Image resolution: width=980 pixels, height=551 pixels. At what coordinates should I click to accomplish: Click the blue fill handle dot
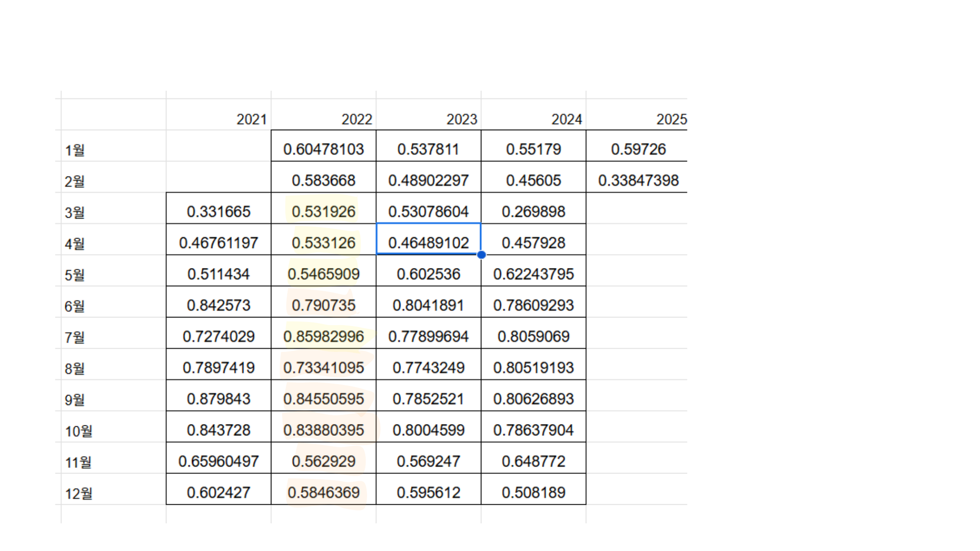coord(481,255)
